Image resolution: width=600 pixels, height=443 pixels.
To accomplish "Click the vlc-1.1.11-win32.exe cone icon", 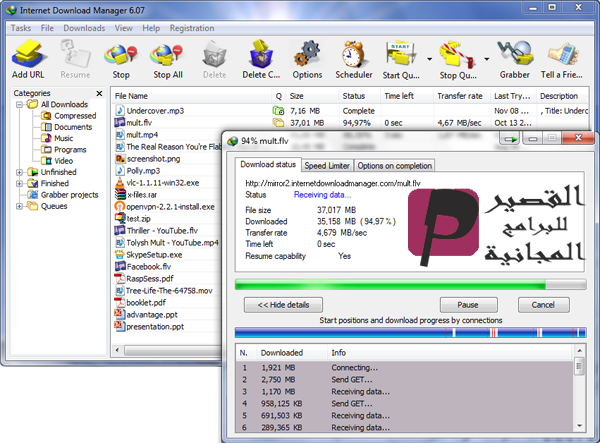I will 120,183.
